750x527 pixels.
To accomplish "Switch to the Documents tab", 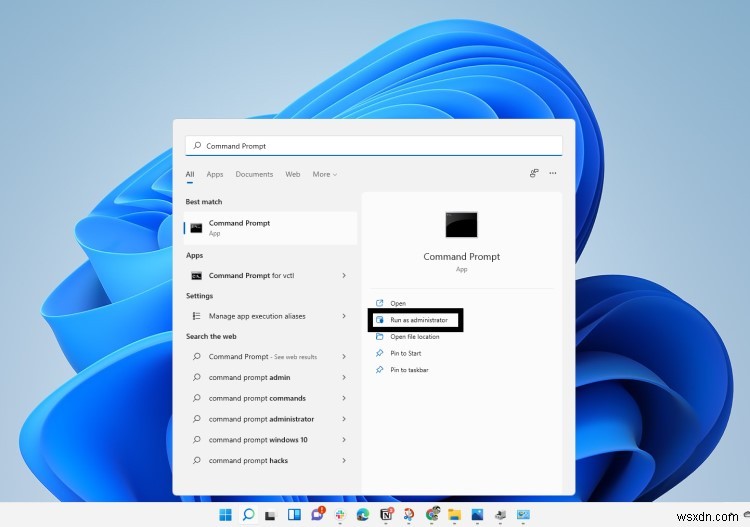I will (x=254, y=174).
